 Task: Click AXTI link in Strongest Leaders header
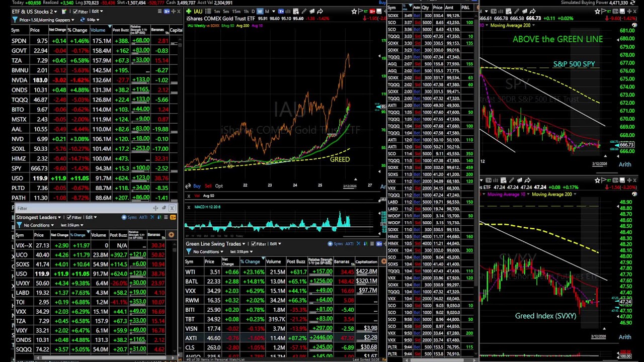[143, 217]
